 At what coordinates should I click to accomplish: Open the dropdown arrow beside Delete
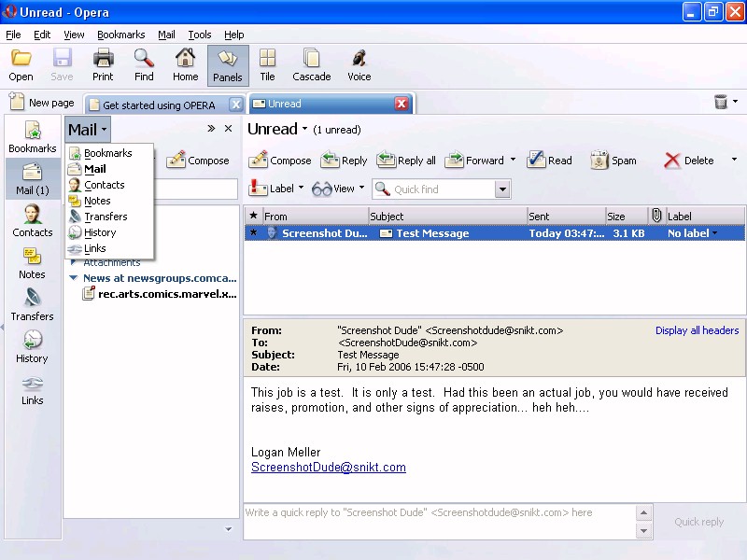pyautogui.click(x=734, y=160)
